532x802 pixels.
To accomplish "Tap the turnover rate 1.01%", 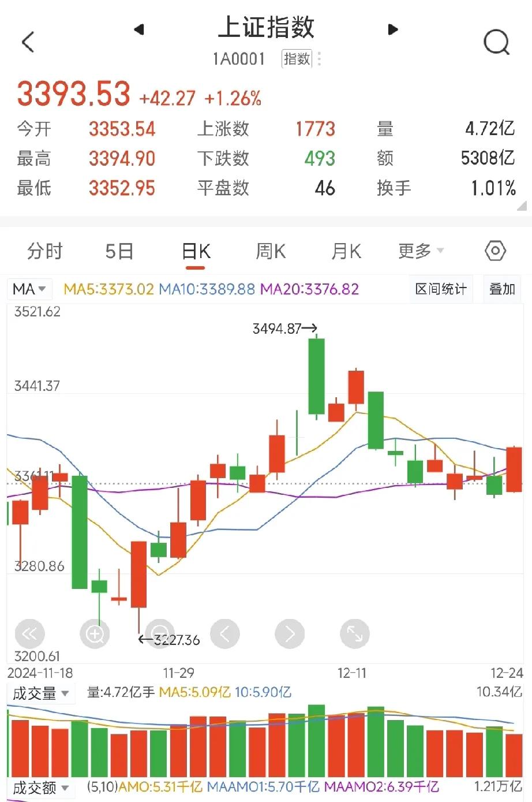I will pyautogui.click(x=493, y=188).
